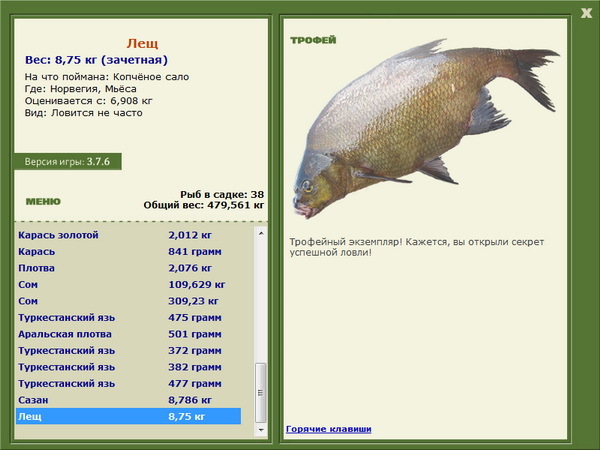This screenshot has width=600, height=450.
Task: Select the highlighted Лещ 8,75 кг row
Action: point(129,416)
